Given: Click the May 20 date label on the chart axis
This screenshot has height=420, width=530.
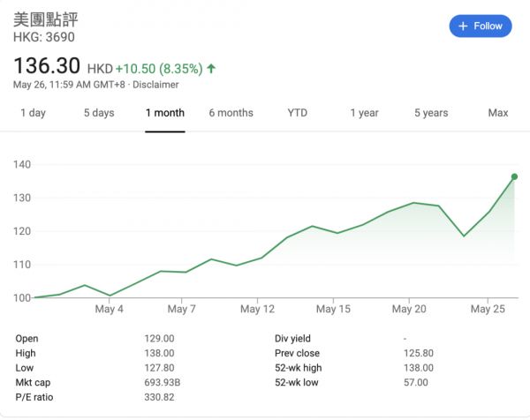Looking at the screenshot, I should tap(409, 310).
